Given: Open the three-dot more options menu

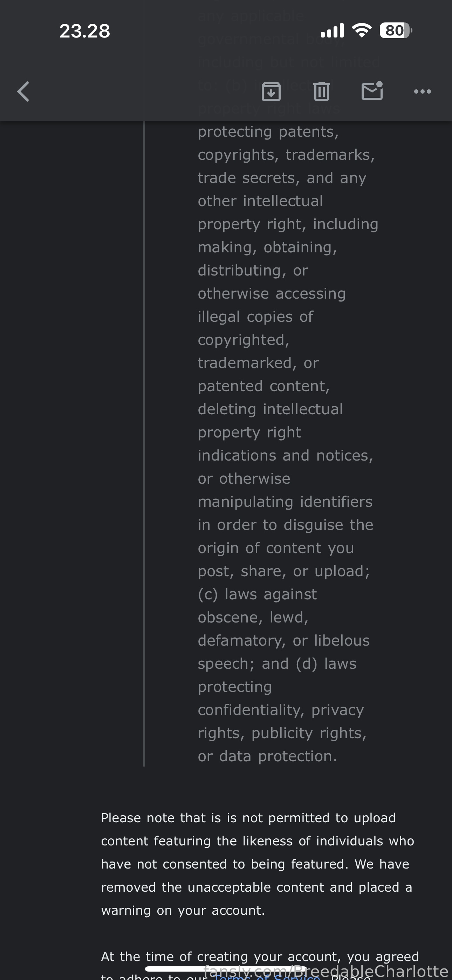Looking at the screenshot, I should coord(422,92).
